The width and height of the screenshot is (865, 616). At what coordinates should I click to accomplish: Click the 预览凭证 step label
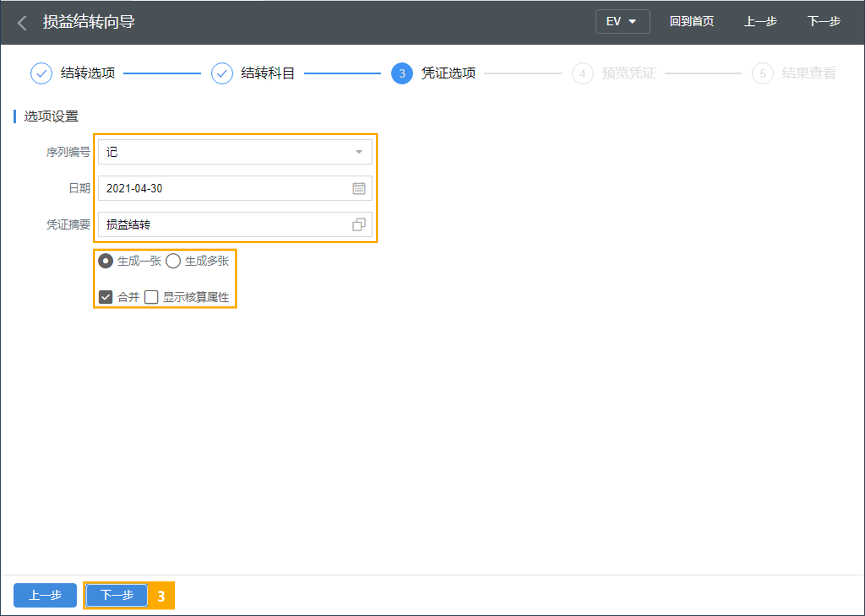tap(629, 73)
